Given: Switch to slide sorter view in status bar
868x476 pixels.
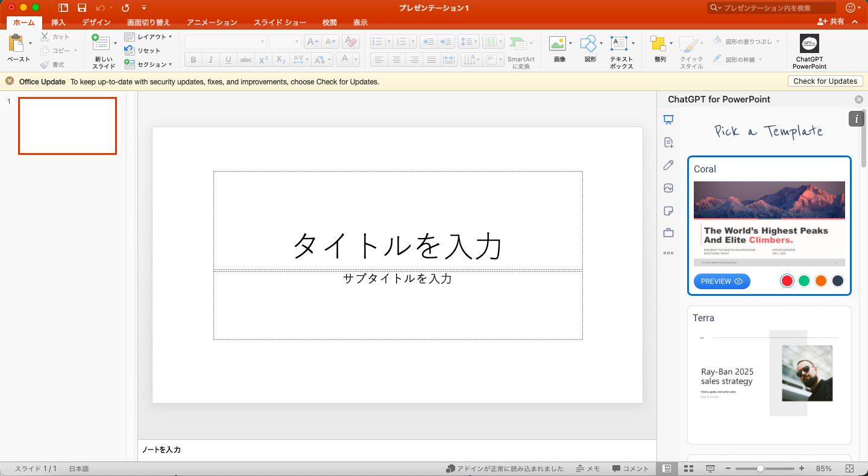Looking at the screenshot, I should pos(689,469).
